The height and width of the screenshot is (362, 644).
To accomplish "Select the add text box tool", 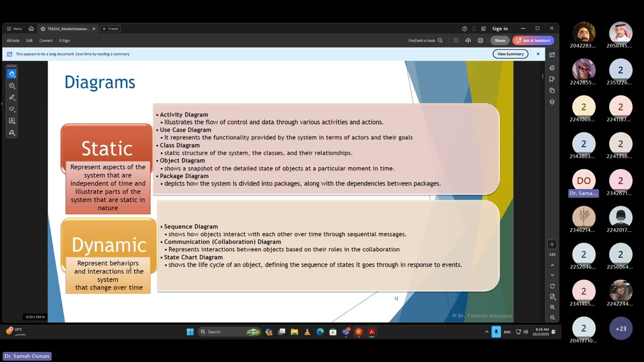I will pyautogui.click(x=12, y=121).
